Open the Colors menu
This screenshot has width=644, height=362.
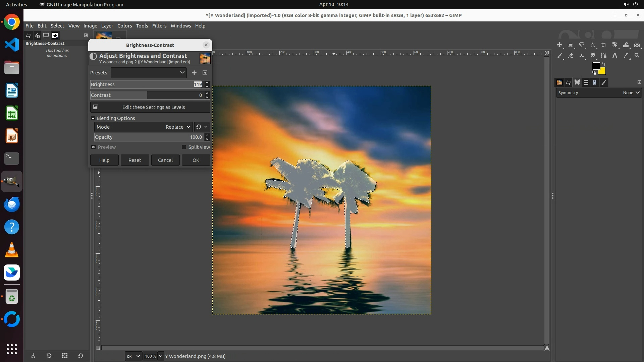coord(124,26)
